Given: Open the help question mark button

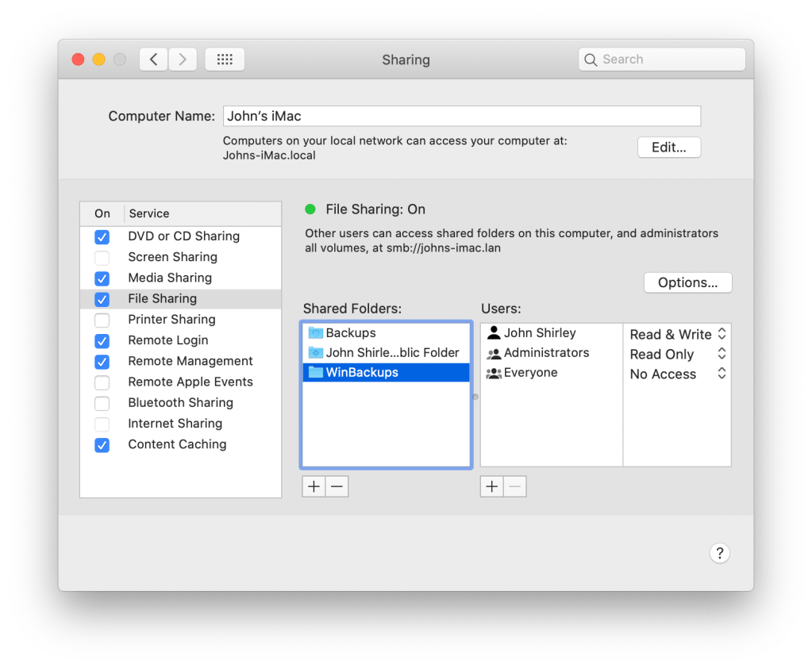Looking at the screenshot, I should (x=718, y=553).
